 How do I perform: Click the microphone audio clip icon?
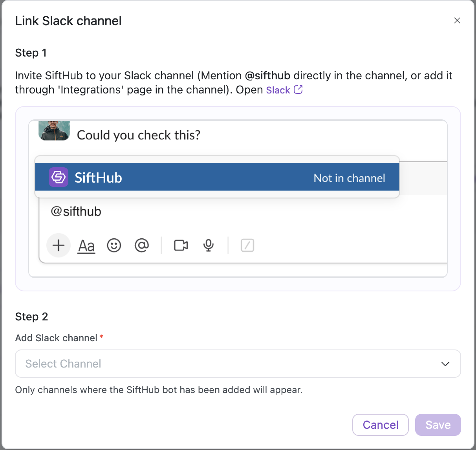click(209, 245)
